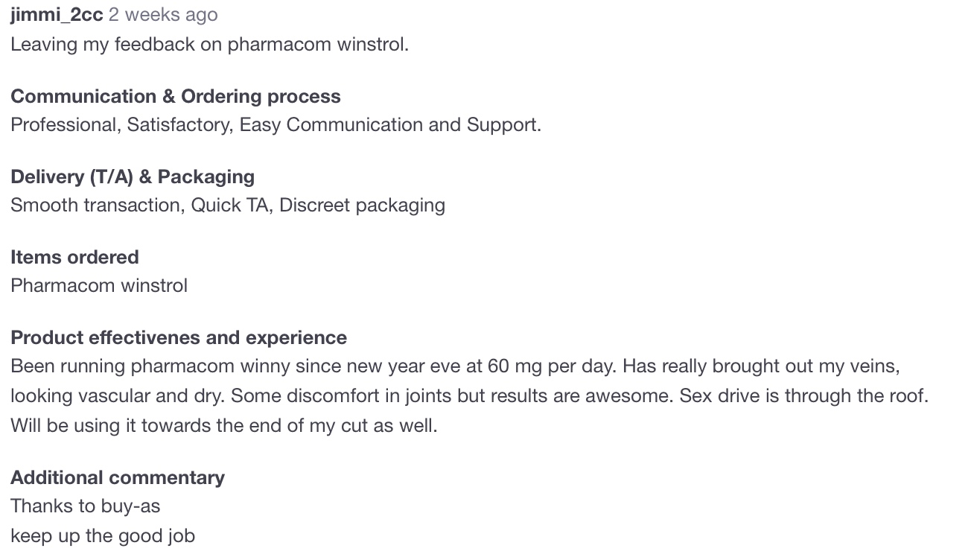Image resolution: width=971 pixels, height=560 pixels.
Task: Click the line starting 'looking vascular and dry'
Action: [470, 396]
